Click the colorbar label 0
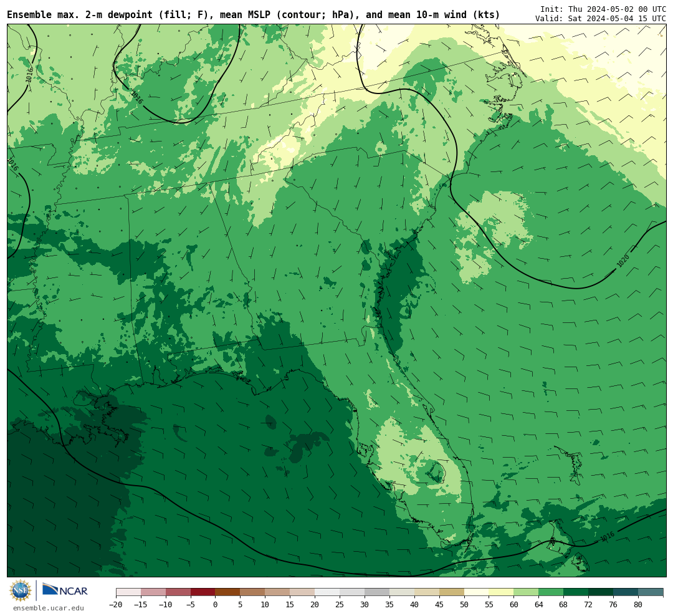This screenshot has width=673, height=616. pyautogui.click(x=216, y=605)
